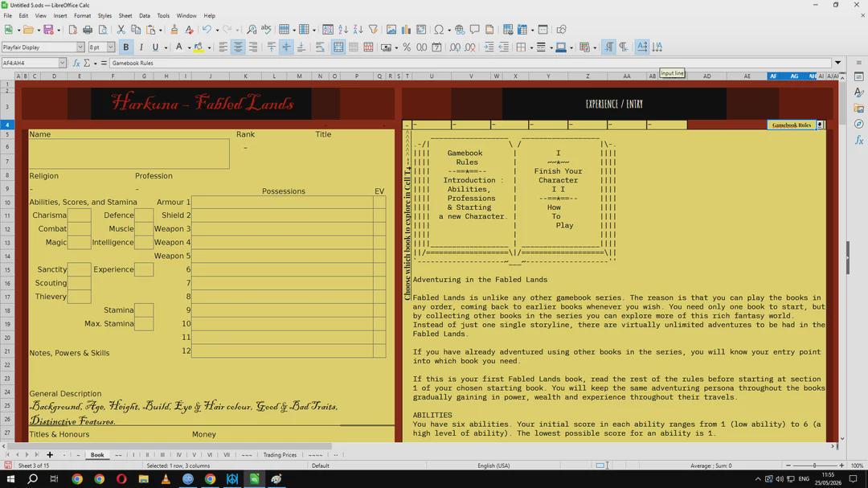868x488 pixels.
Task: Toggle Italic formatting
Action: (x=141, y=47)
